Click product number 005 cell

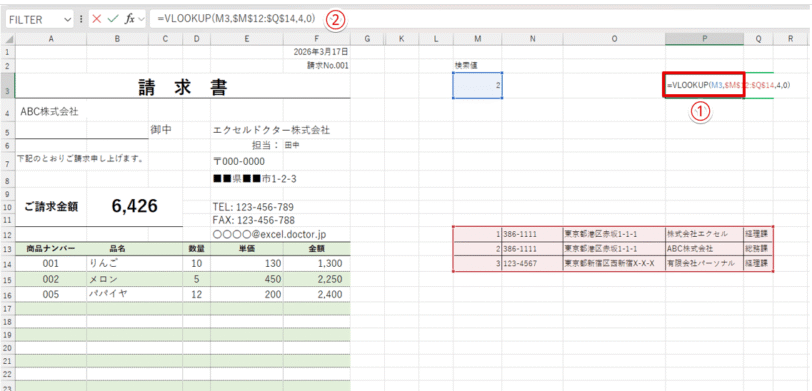click(51, 294)
